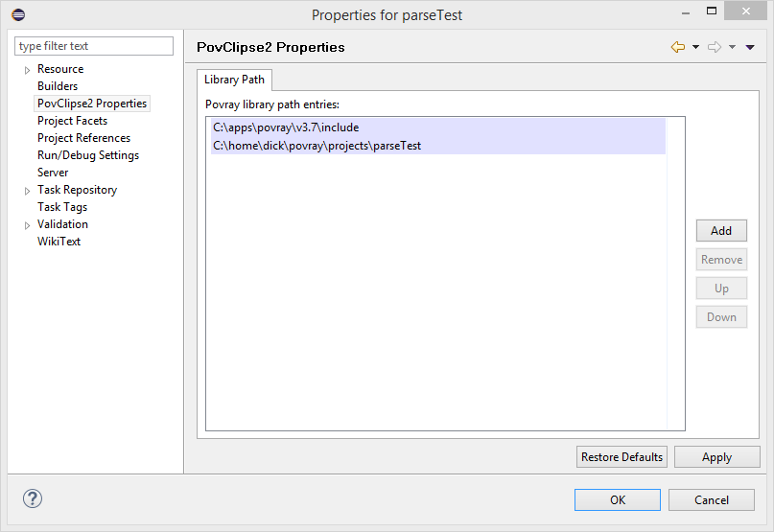
Task: Open Run/Debug Settings page
Action: (x=88, y=155)
